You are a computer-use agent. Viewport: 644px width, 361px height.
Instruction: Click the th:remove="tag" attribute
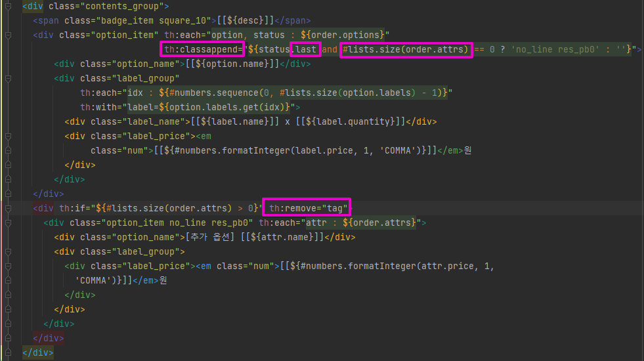308,208
